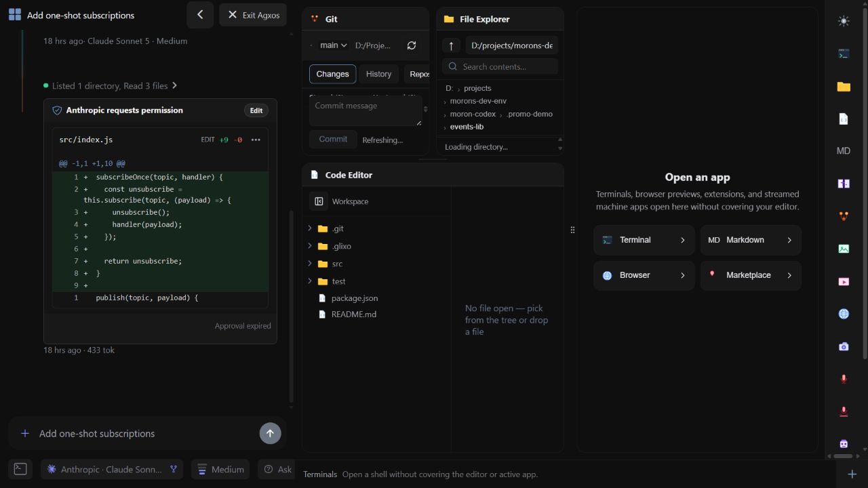Viewport: 868px width, 488px height.
Task: Click the Edit button on permission request
Action: coord(256,110)
